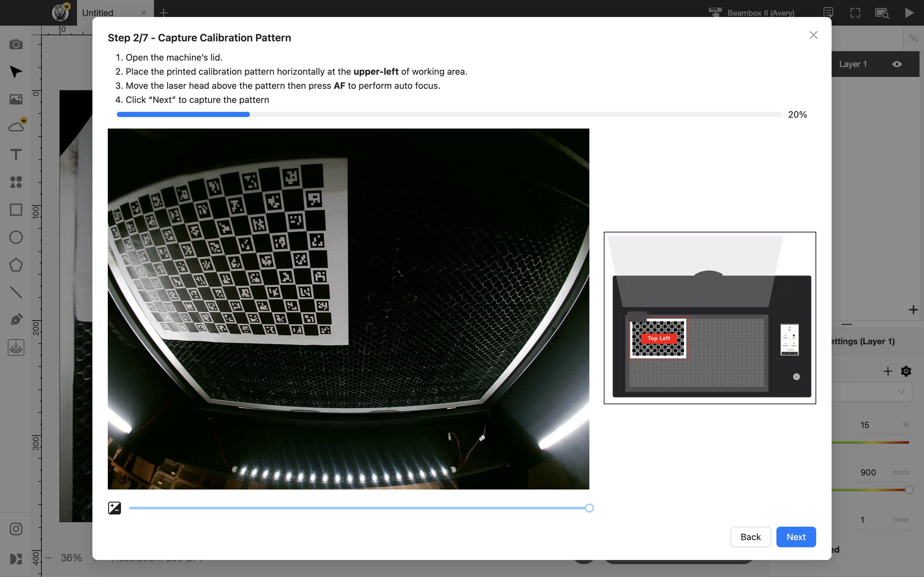Open the camera preview tool
Image resolution: width=924 pixels, height=577 pixels.
click(x=16, y=44)
